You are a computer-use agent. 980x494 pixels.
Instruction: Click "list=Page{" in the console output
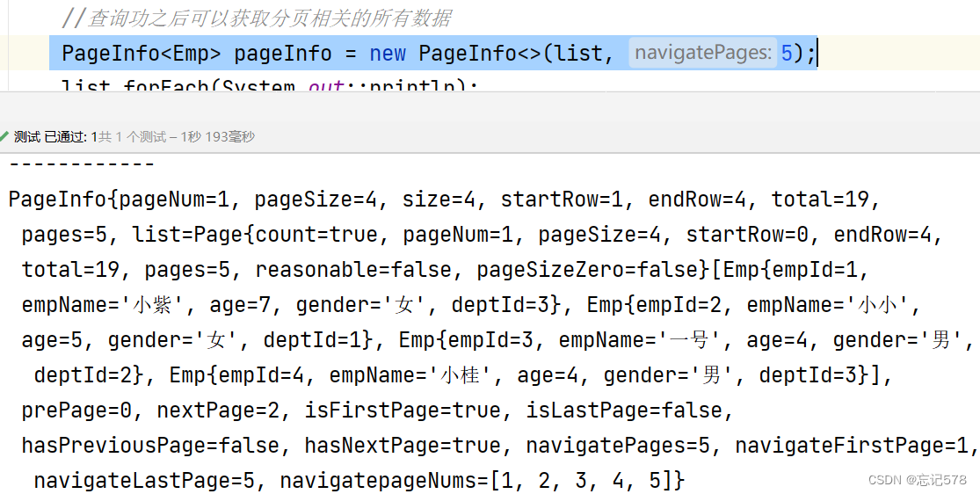193,235
